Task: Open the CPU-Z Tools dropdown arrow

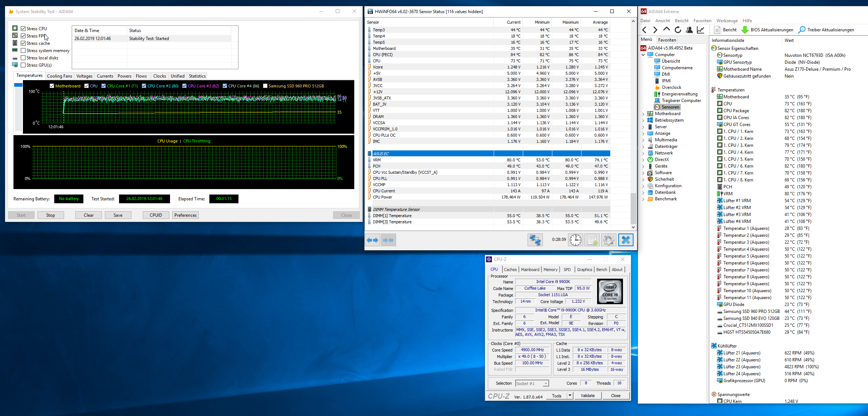Action: (x=570, y=396)
